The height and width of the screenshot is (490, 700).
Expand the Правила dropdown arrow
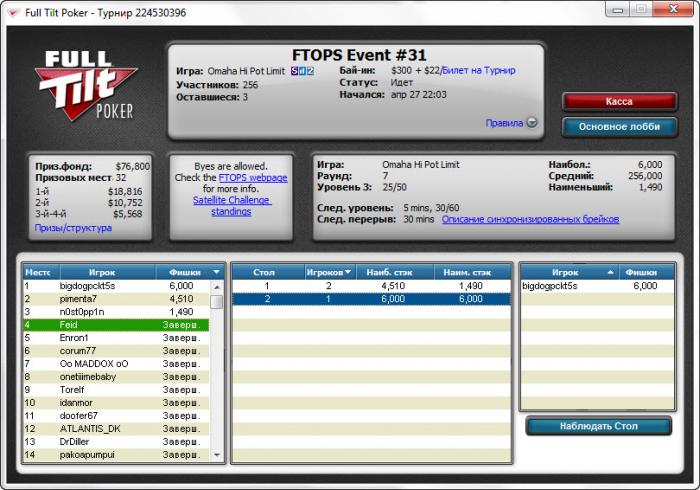[532, 122]
